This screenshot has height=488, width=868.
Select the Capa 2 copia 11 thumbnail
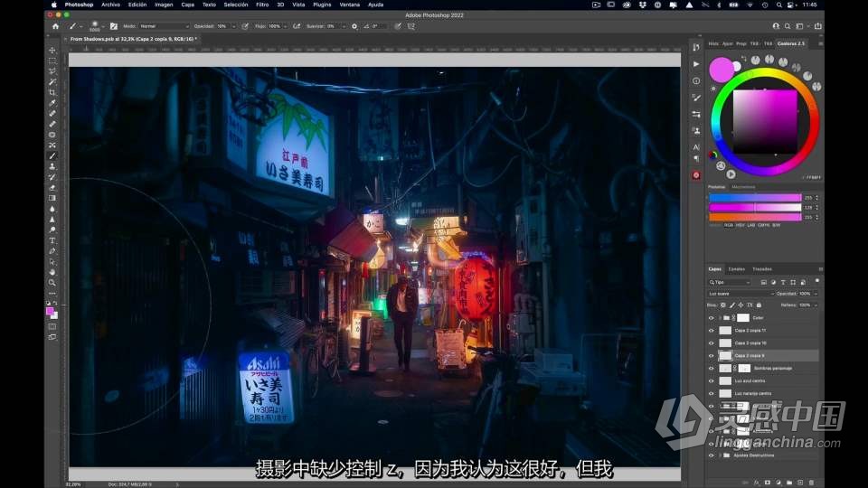725,331
